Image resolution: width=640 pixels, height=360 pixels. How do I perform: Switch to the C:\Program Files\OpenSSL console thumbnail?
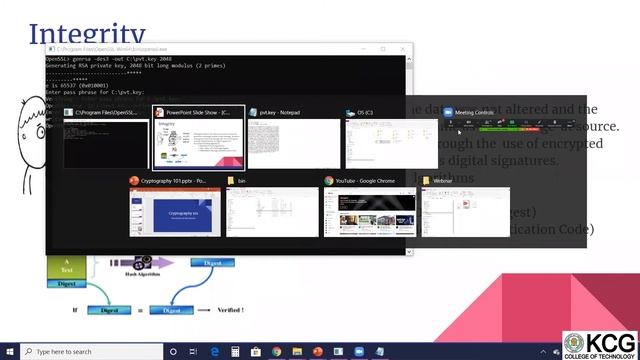tap(106, 143)
